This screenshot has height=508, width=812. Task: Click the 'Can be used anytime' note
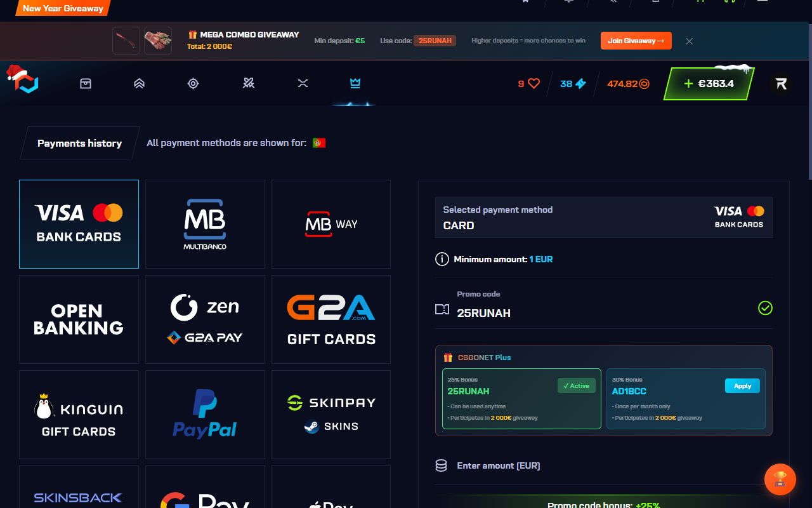coord(476,406)
